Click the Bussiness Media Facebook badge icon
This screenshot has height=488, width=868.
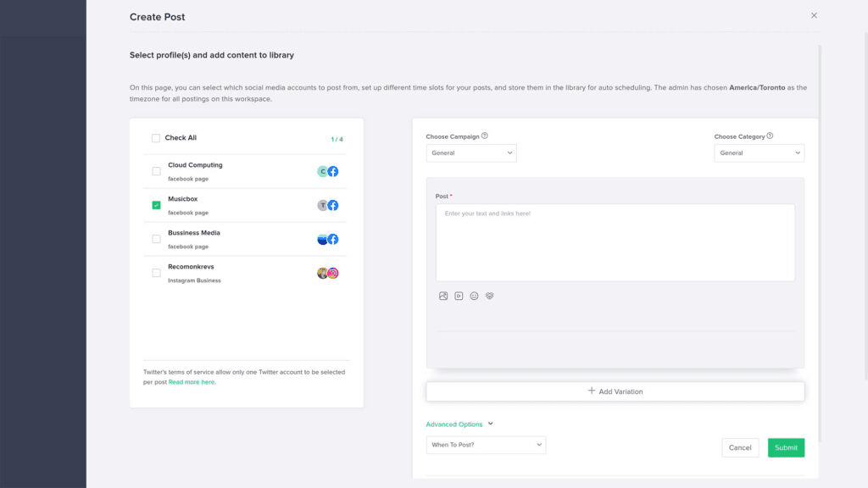pos(332,239)
